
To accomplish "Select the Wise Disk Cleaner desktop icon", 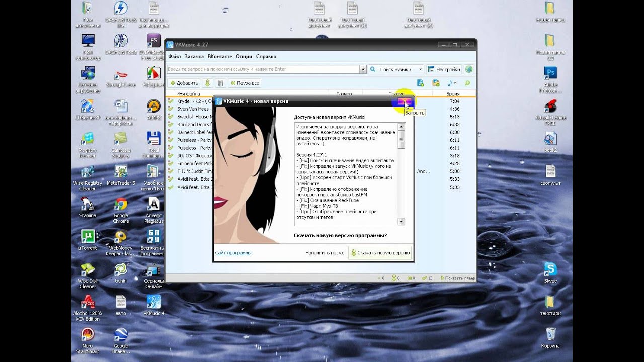I will coord(88,276).
